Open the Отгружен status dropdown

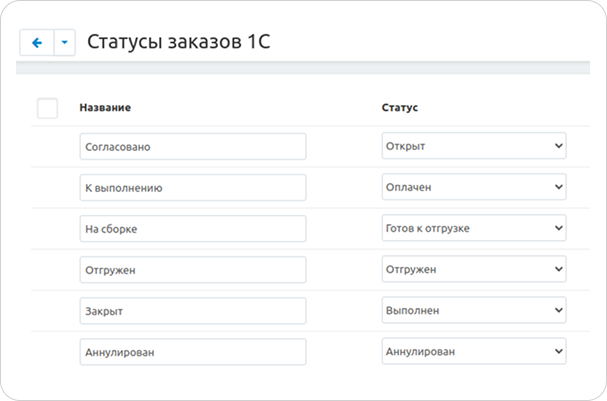[474, 269]
